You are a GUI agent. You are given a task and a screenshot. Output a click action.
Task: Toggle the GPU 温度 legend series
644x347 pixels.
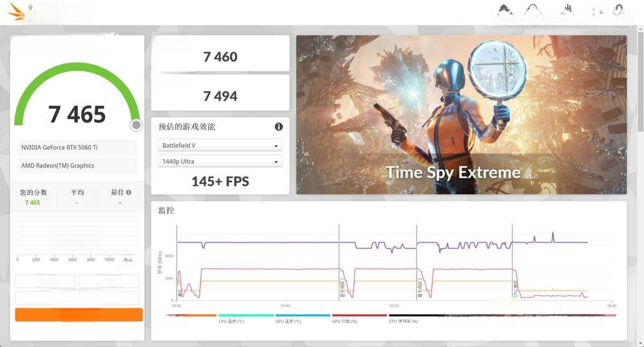pyautogui.click(x=302, y=318)
